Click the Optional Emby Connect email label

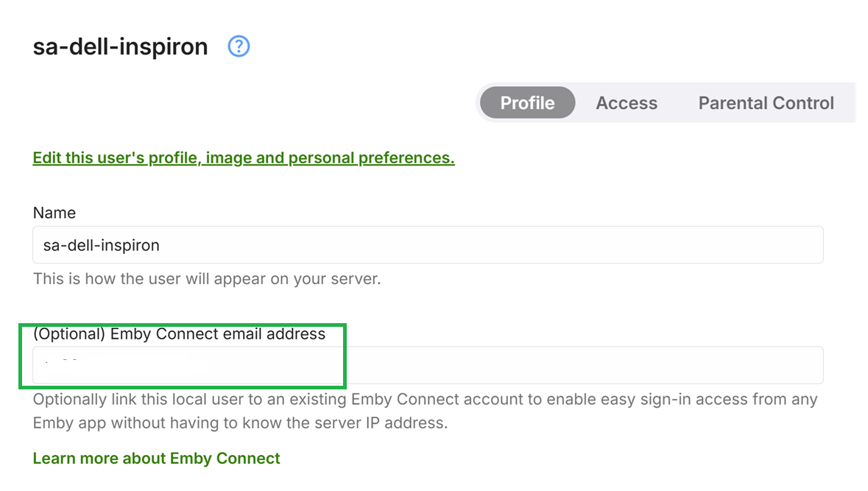click(x=179, y=334)
